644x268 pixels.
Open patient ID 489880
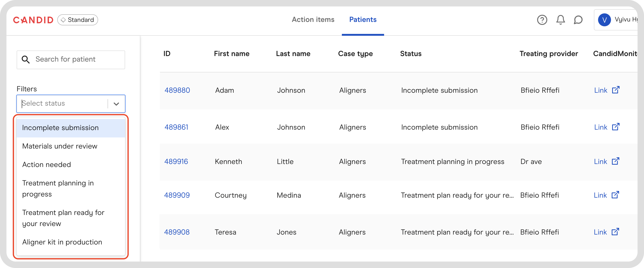pos(177,90)
